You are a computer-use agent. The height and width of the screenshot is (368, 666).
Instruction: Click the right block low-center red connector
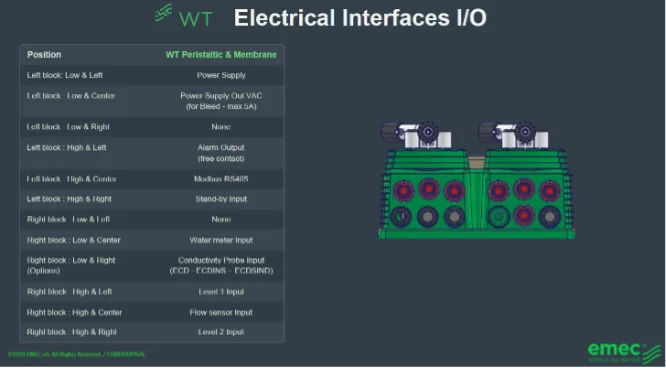(x=524, y=215)
